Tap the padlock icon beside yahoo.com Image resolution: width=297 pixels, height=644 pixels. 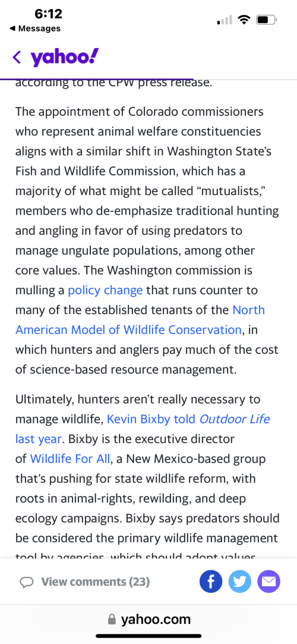click(x=112, y=620)
